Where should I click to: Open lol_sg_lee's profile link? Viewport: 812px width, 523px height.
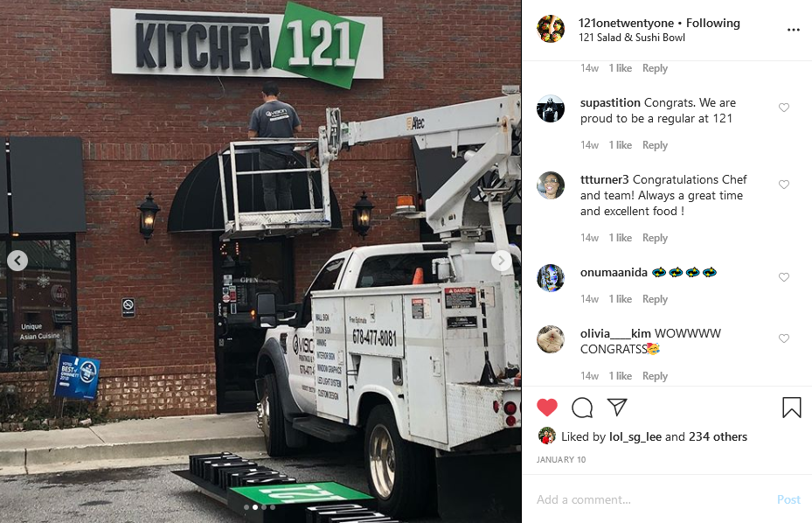635,437
